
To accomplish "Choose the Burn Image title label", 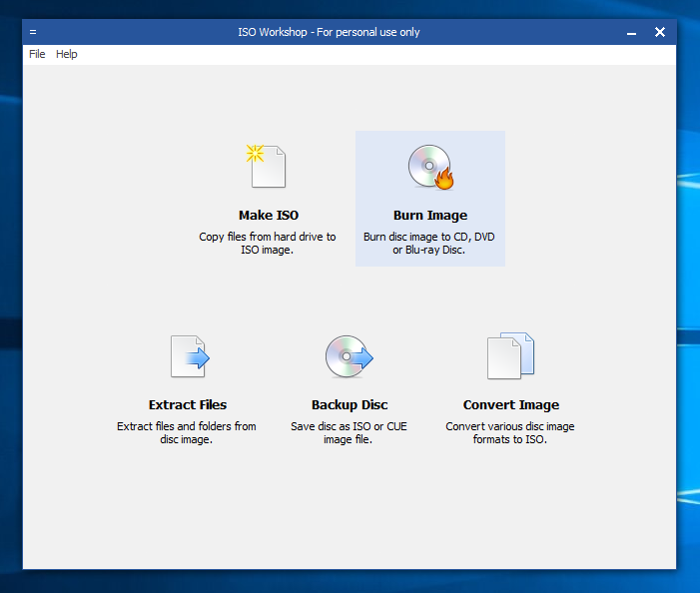I will [x=430, y=215].
